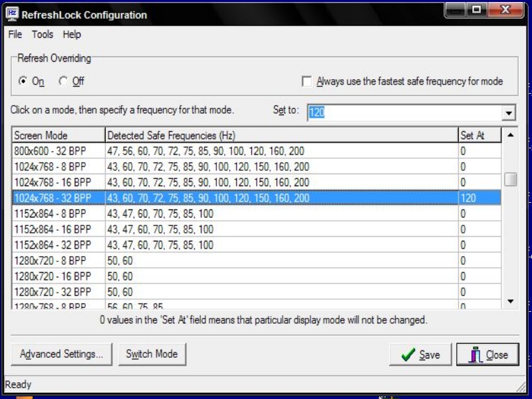Select the 1024x768 - 32 BPP row
Screen dimensions: 532x399
[x=257, y=198]
